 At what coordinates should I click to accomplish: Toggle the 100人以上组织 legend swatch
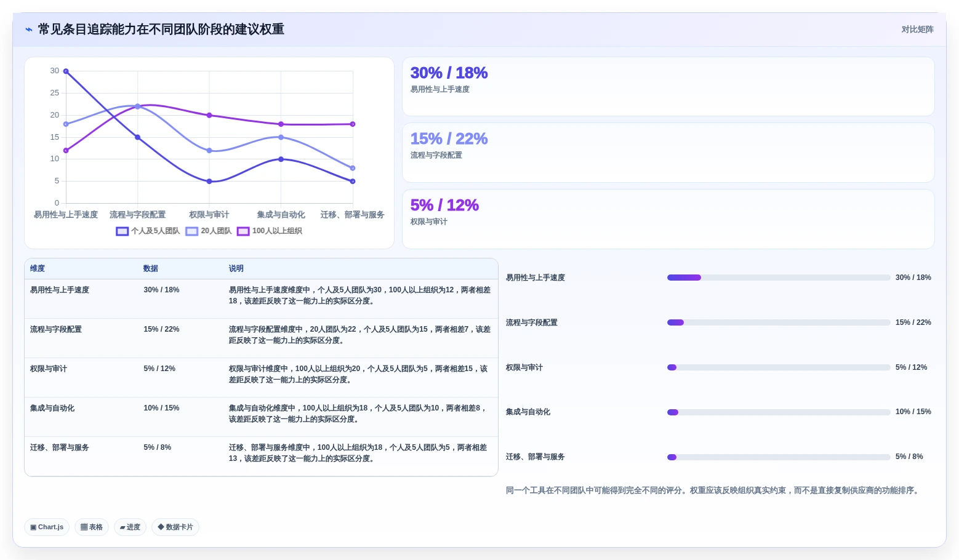[x=243, y=231]
